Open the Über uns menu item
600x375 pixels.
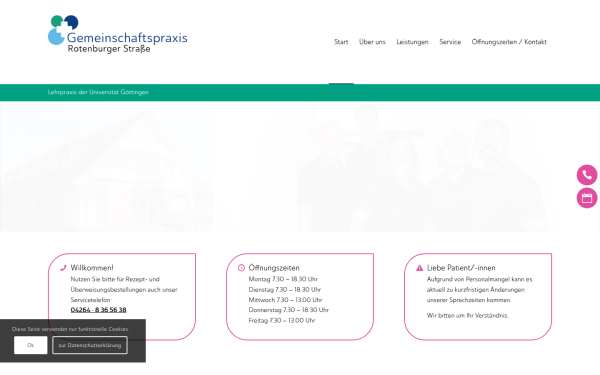[372, 42]
